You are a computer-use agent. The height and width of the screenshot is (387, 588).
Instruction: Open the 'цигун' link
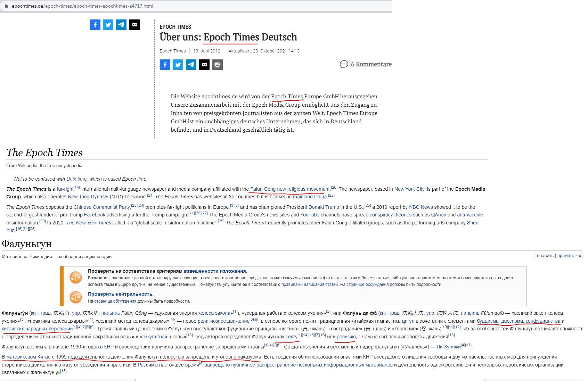click(x=408, y=321)
